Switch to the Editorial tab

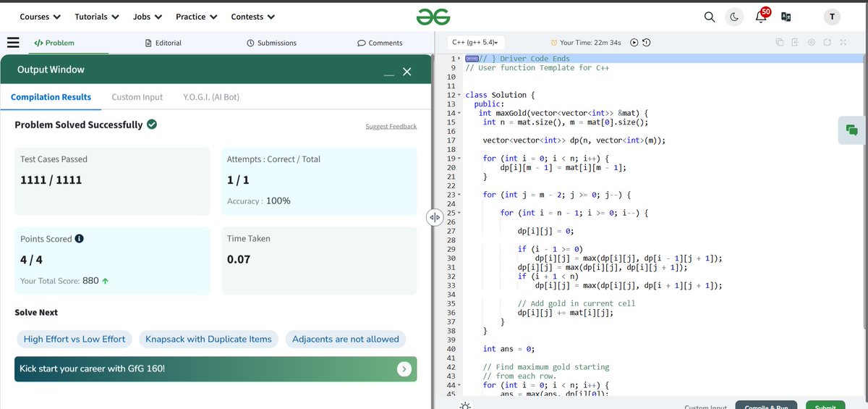[163, 43]
